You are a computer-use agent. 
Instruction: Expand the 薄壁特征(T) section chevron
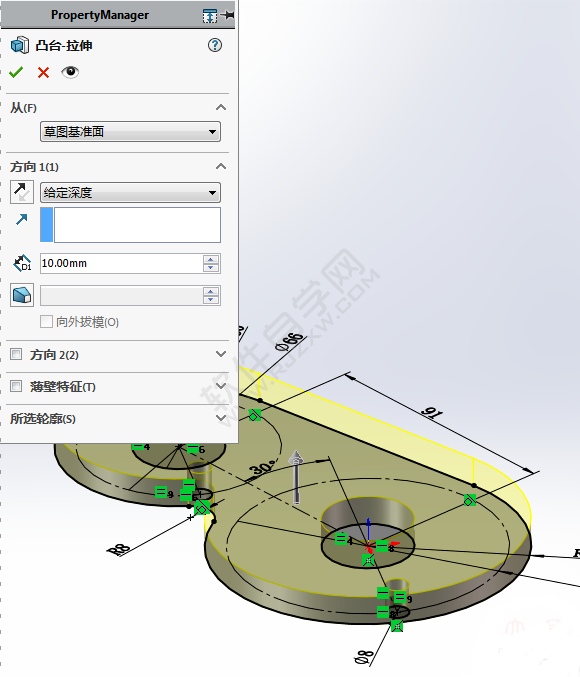[x=221, y=386]
